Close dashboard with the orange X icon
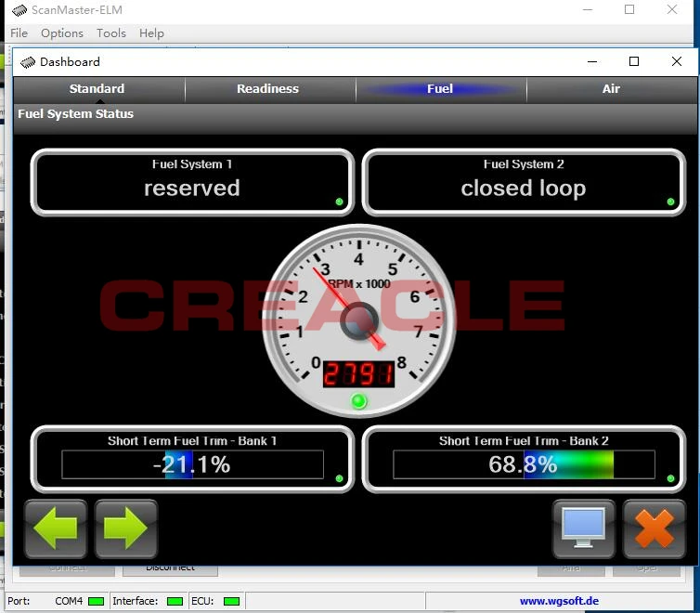700x613 pixels. 654,528
